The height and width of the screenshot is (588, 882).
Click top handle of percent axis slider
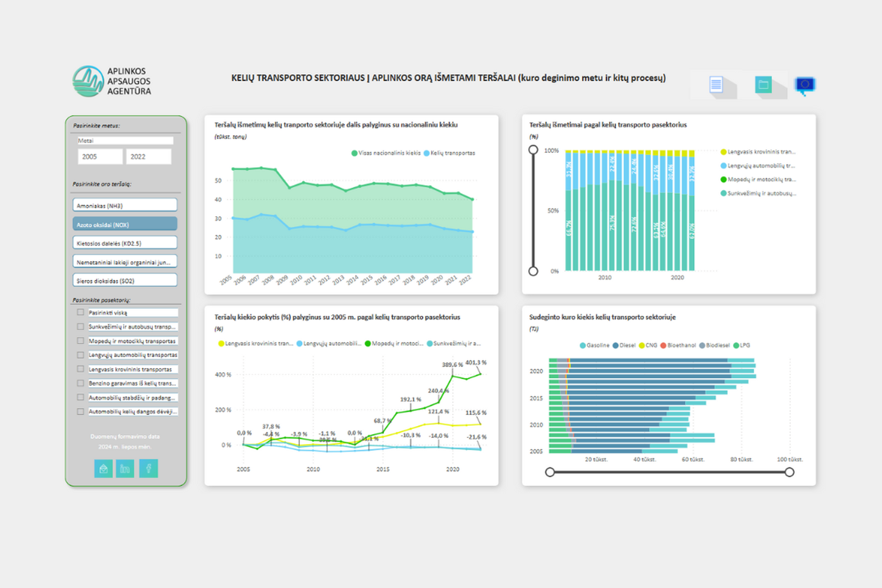tap(533, 150)
